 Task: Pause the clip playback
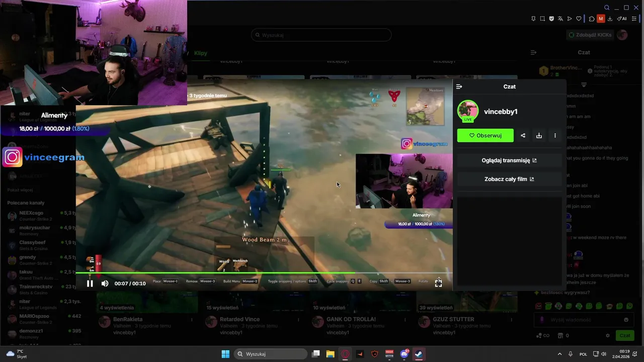[90, 284]
